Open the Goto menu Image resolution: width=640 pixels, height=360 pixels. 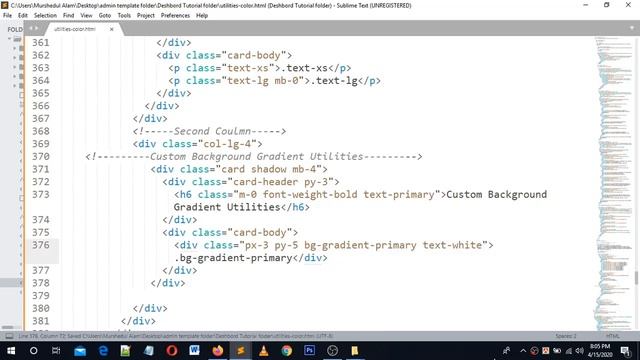click(x=105, y=16)
